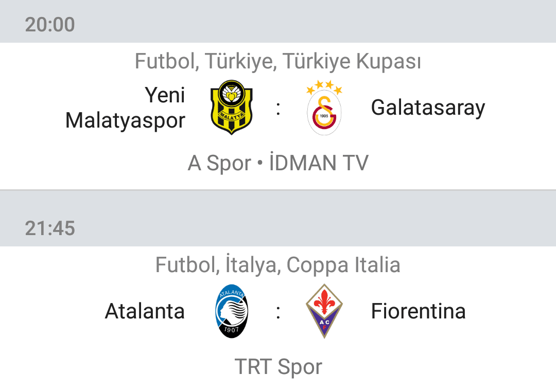Select the Fiorentina team name
Screen dimensions: 556x392
419,311
